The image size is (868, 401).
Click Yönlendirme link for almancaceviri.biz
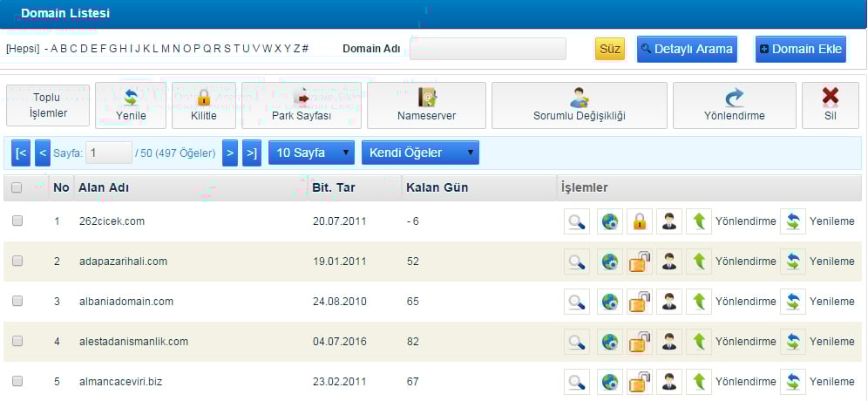click(x=746, y=382)
